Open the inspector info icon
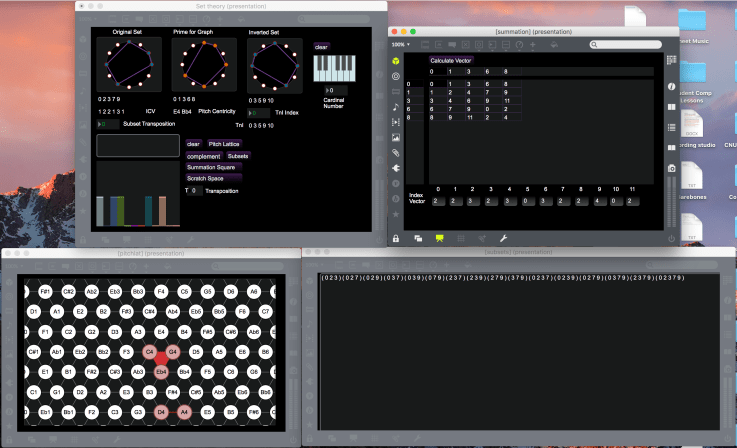 [671, 87]
